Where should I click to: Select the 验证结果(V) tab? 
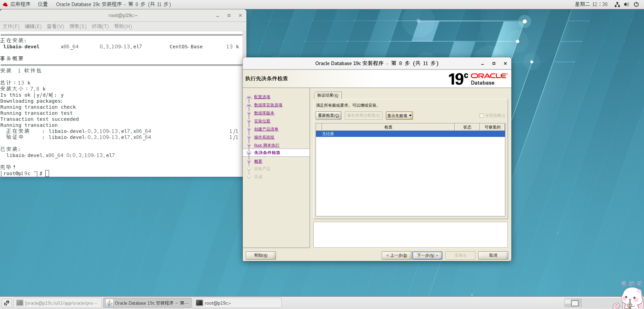[x=328, y=95]
